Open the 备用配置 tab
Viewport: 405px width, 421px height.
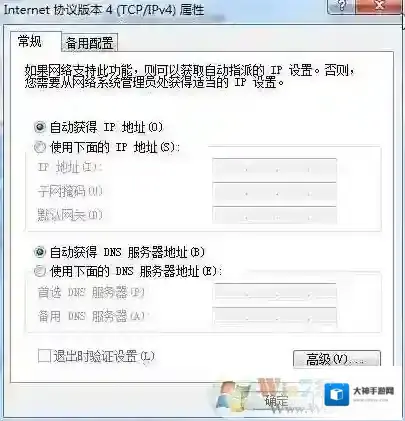pos(89,43)
